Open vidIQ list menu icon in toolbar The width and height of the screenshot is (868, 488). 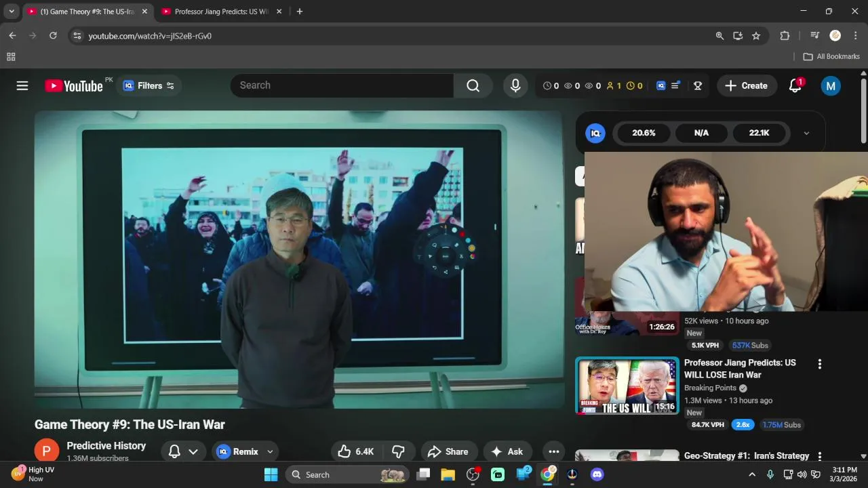675,85
